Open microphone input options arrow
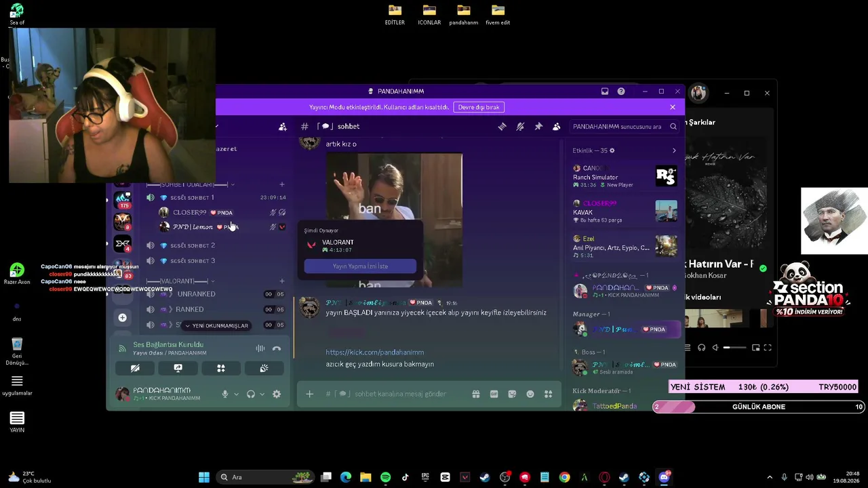 [x=236, y=394]
